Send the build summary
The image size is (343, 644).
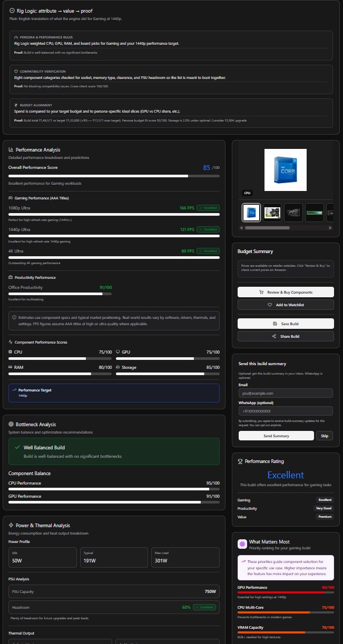tap(276, 436)
